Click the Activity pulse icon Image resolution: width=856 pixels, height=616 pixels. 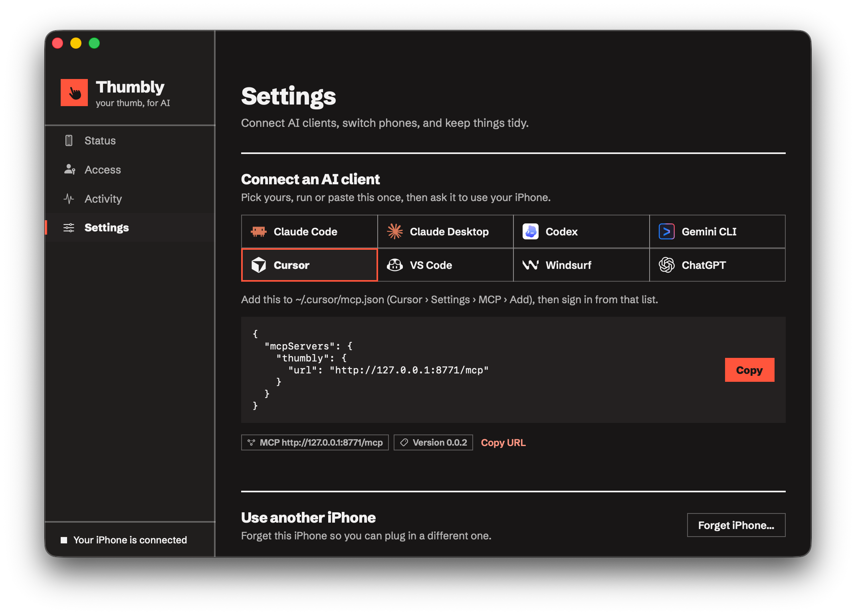point(69,199)
